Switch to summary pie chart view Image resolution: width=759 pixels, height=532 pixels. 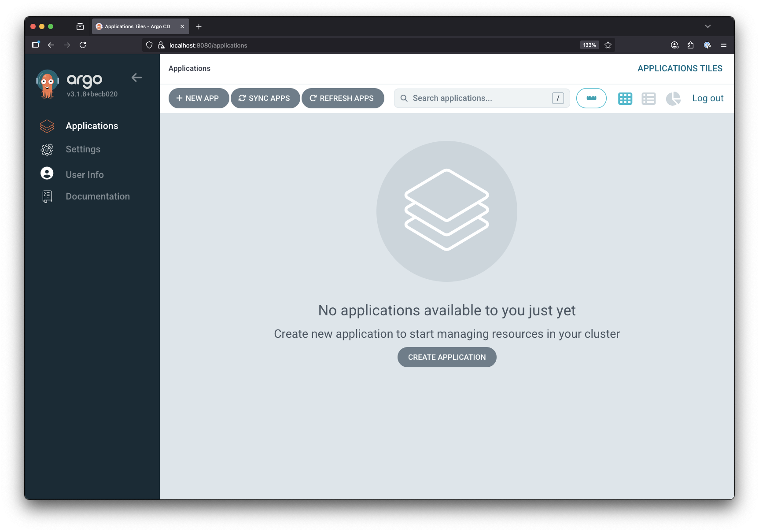(673, 98)
